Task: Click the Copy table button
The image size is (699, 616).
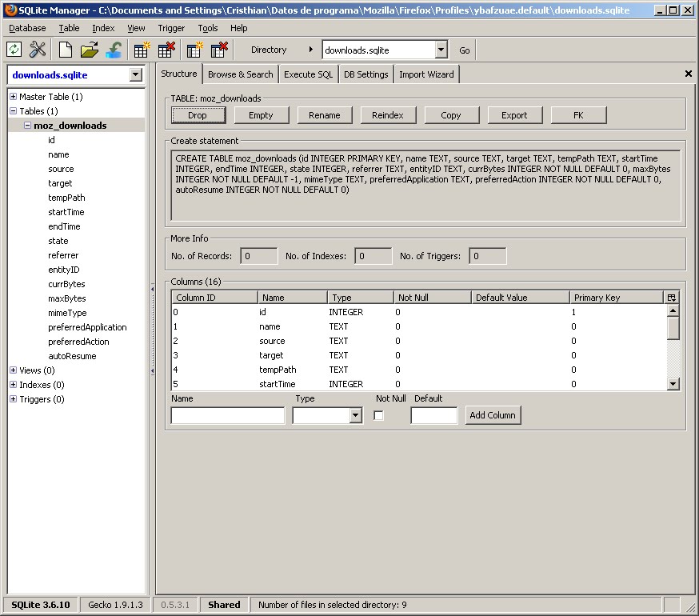Action: (x=451, y=115)
